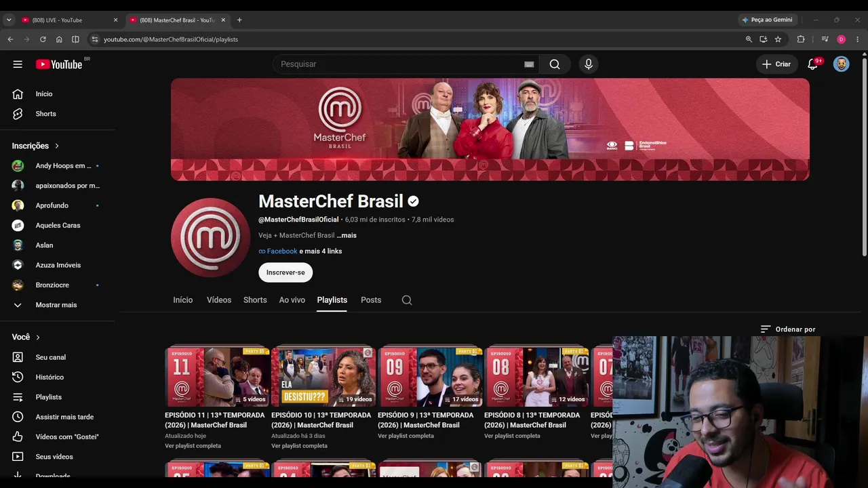Open the browser home page icon
Image resolution: width=868 pixels, height=488 pixels.
pyautogui.click(x=59, y=39)
